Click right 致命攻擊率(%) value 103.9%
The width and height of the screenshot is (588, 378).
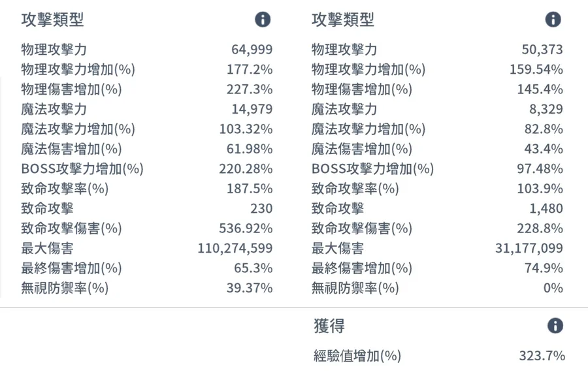pyautogui.click(x=540, y=189)
